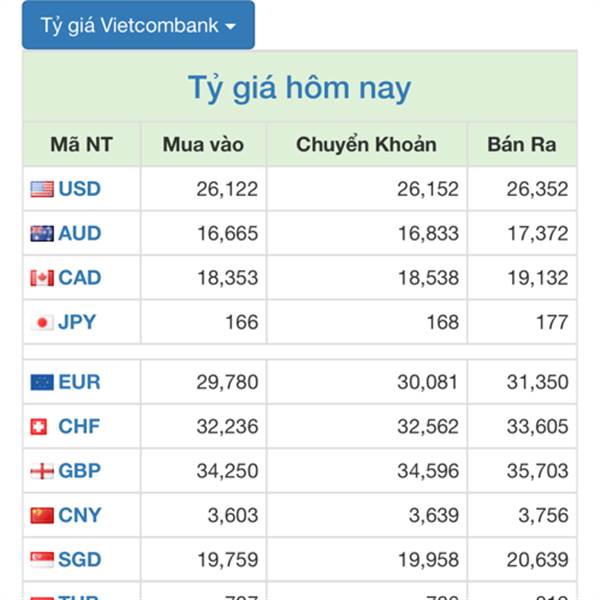This screenshot has width=600, height=600.
Task: Select the SGD currency link
Action: tap(79, 560)
